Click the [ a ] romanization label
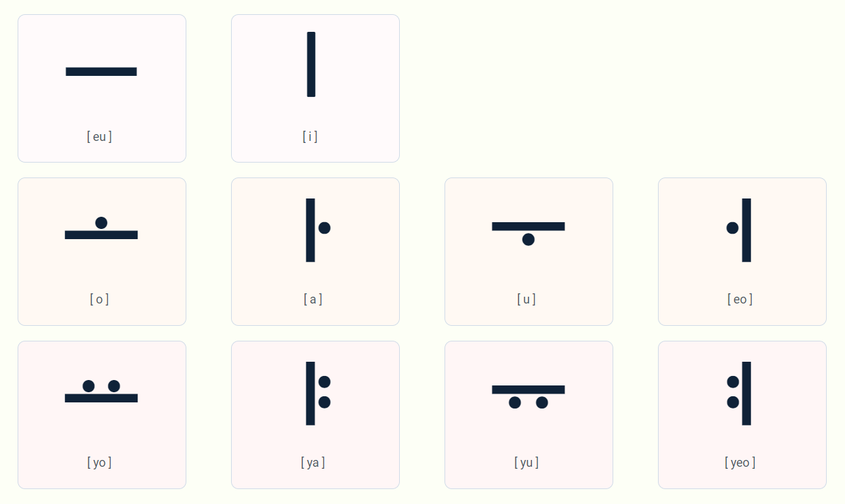 click(313, 299)
